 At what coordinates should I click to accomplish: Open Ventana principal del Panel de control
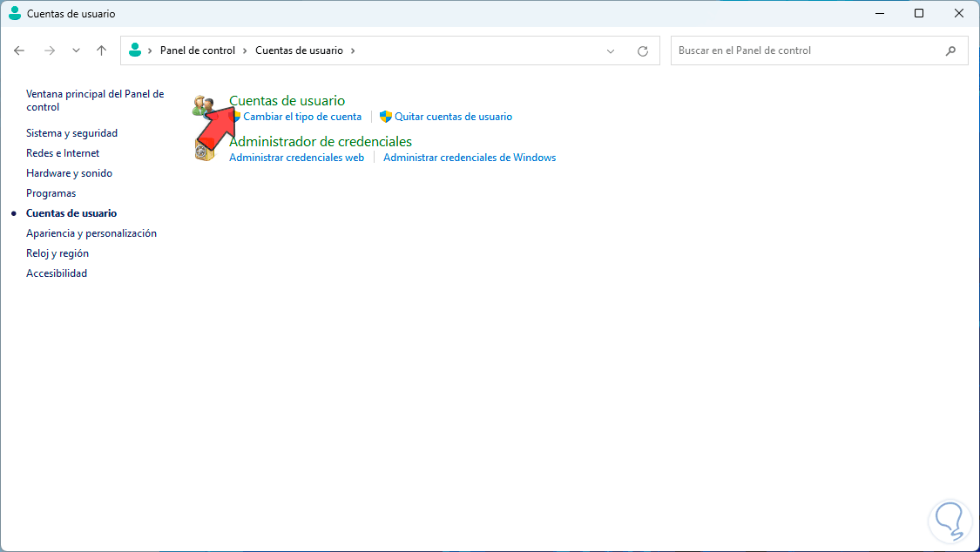click(x=95, y=100)
